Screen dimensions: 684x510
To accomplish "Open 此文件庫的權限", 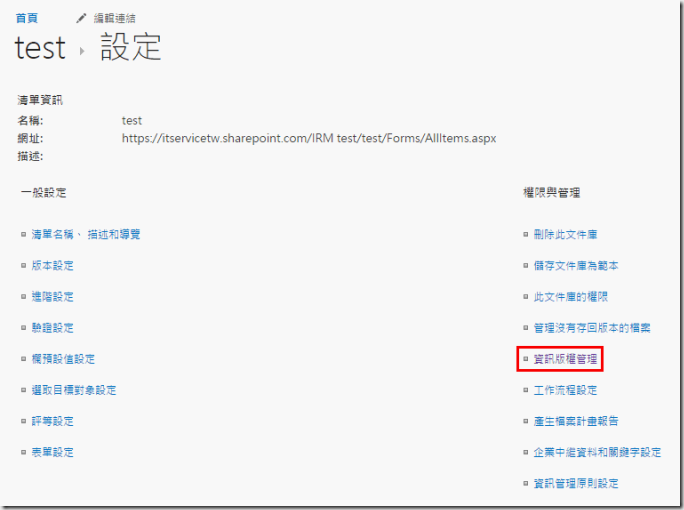I will tap(570, 297).
